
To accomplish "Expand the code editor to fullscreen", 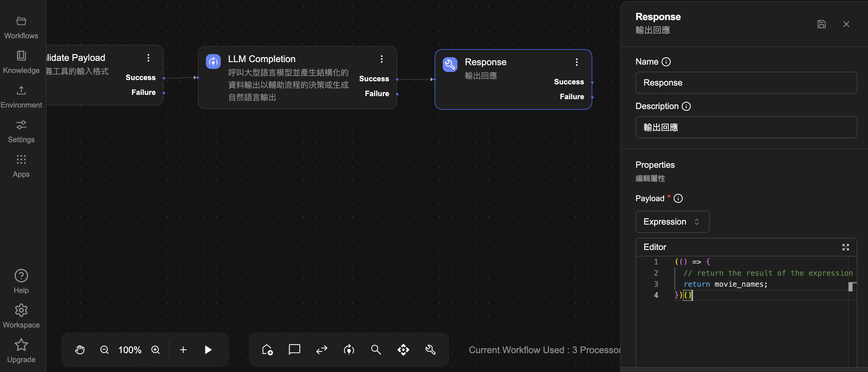I will tap(845, 247).
